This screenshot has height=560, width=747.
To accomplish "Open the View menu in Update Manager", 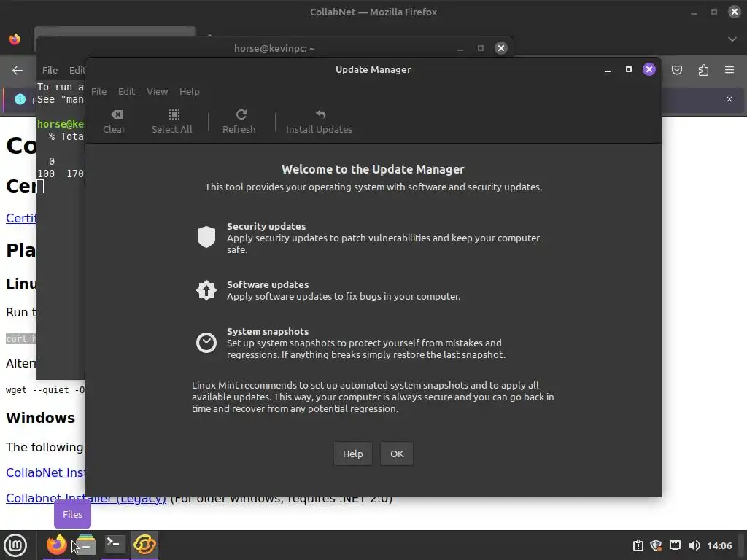I will pos(158,91).
